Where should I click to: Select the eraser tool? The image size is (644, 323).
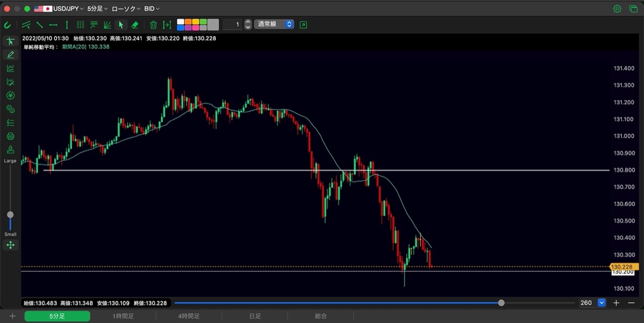pyautogui.click(x=135, y=25)
